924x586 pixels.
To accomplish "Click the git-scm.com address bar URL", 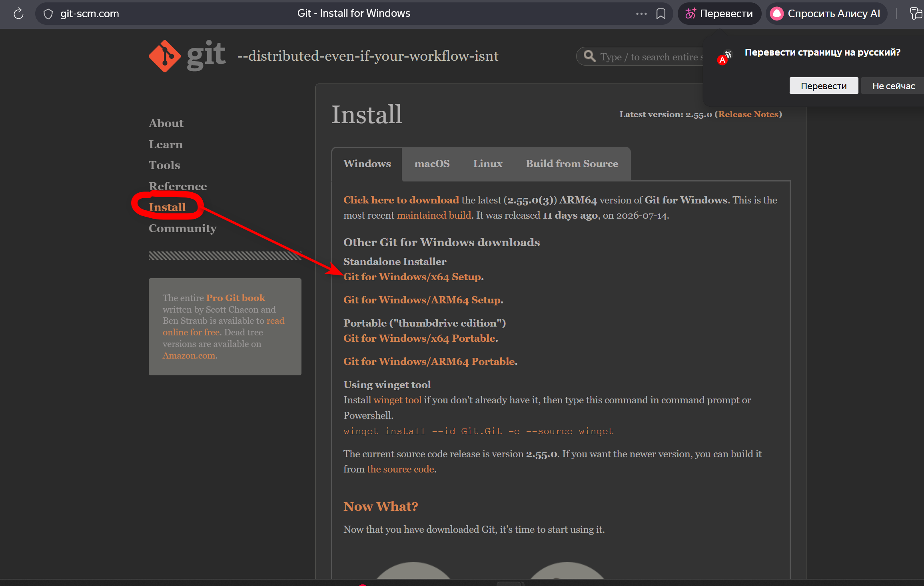I will pyautogui.click(x=90, y=14).
